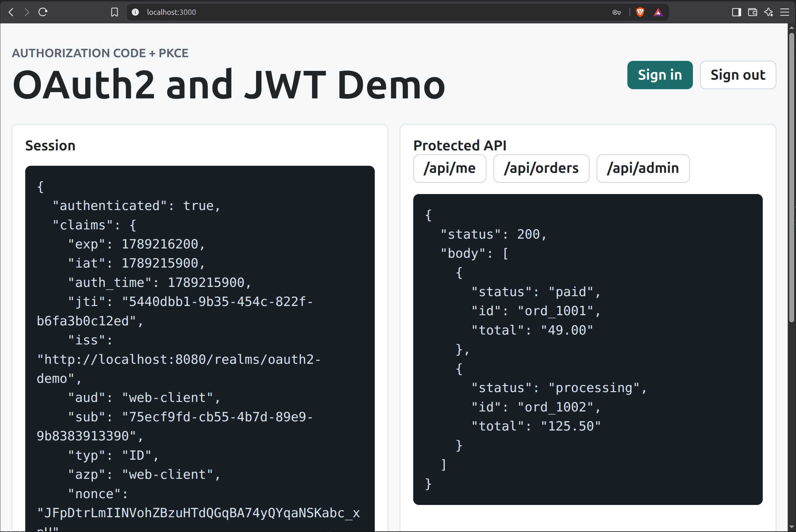This screenshot has height=532, width=796.
Task: Call the /api/me endpoint button
Action: coord(450,168)
